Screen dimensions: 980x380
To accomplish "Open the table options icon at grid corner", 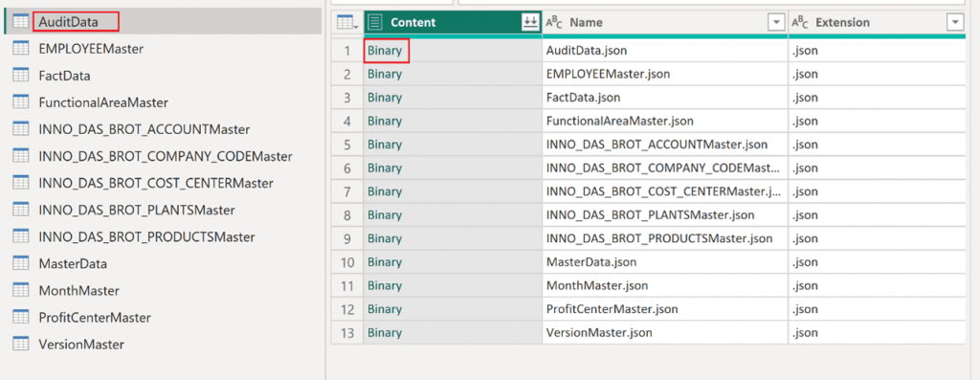I will (346, 23).
